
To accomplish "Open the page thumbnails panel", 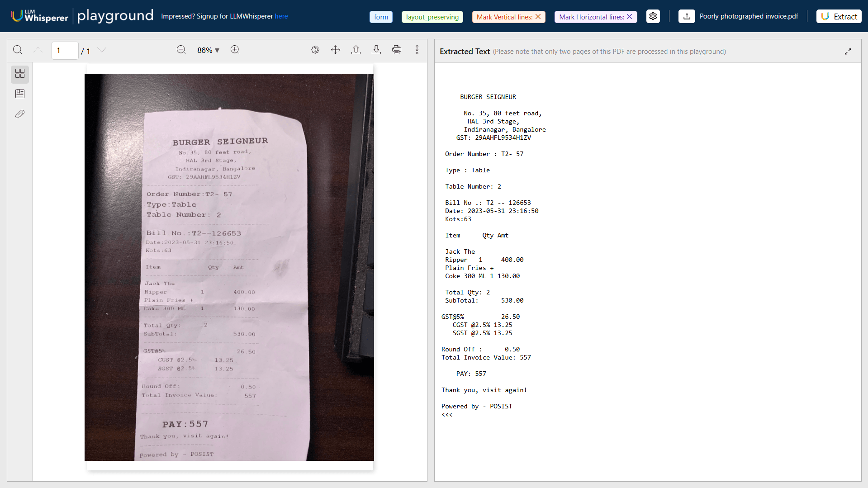I will pos(19,74).
